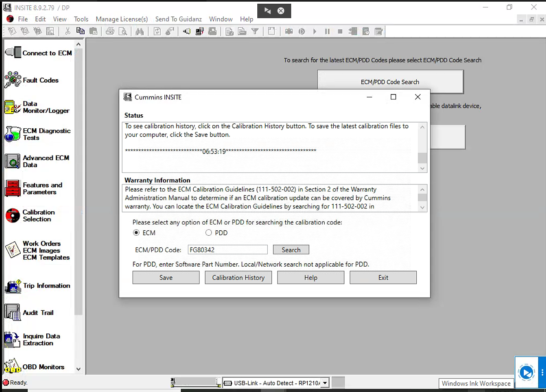Click the Calibration History button

(238, 277)
